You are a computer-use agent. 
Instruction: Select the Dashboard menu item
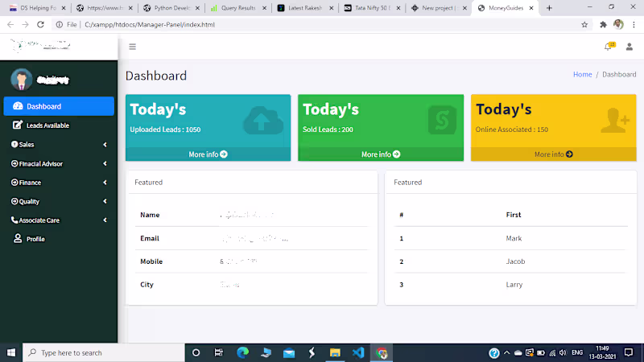tap(59, 106)
